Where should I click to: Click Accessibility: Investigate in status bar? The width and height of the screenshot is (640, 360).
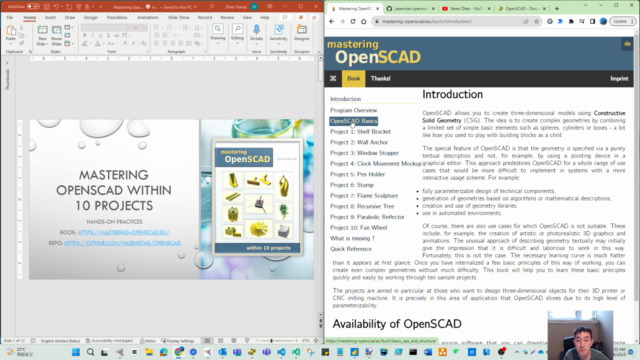click(109, 340)
